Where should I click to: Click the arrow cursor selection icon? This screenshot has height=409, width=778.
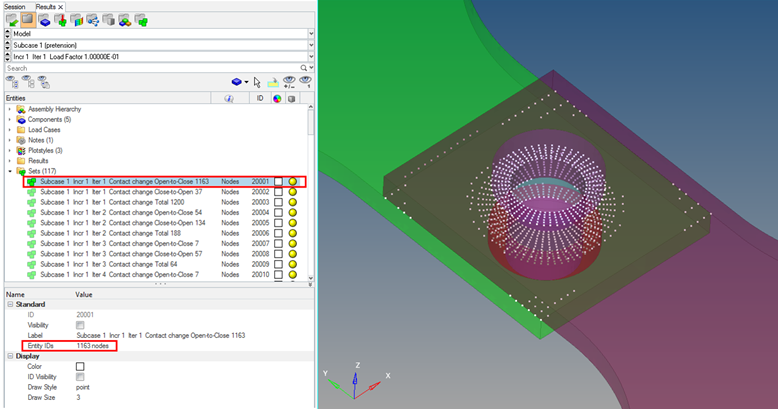tap(257, 82)
